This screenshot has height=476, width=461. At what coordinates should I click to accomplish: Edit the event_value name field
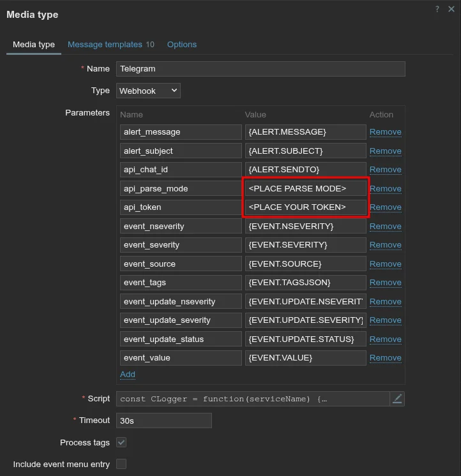(x=181, y=357)
